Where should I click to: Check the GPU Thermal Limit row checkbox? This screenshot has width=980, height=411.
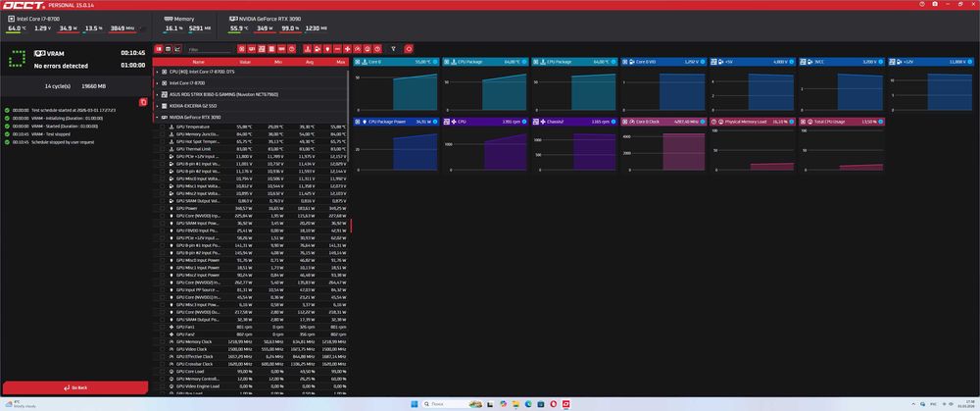click(x=163, y=149)
